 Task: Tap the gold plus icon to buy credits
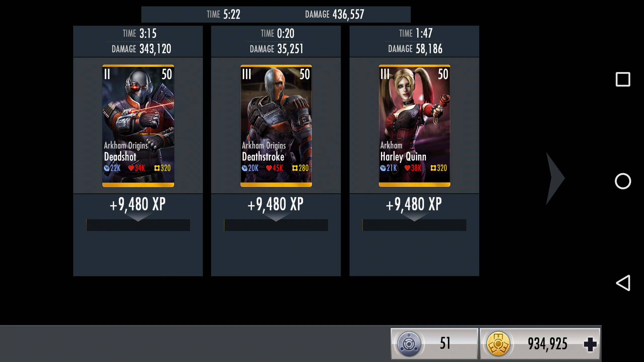point(590,344)
